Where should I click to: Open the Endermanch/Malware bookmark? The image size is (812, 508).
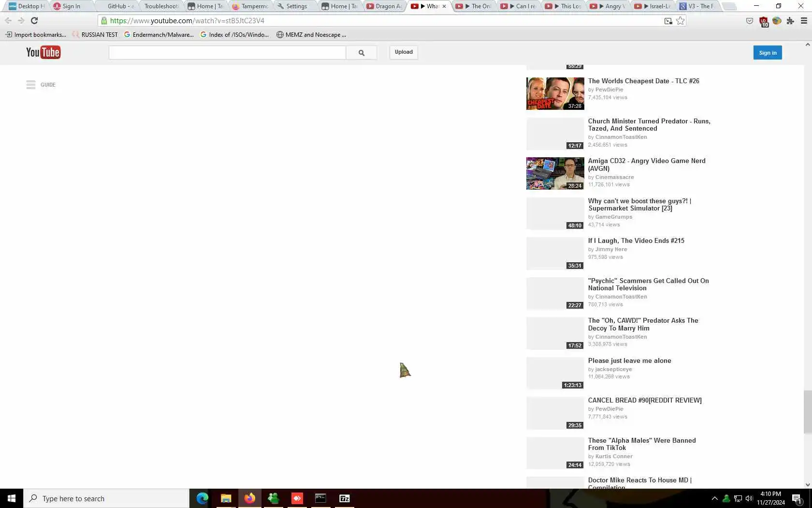[159, 35]
